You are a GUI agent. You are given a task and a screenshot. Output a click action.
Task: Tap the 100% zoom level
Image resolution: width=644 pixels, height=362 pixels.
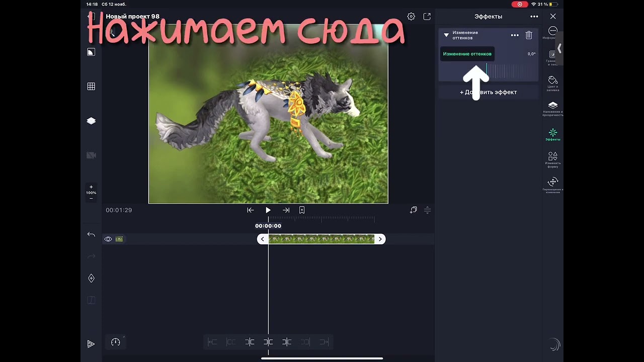[91, 193]
